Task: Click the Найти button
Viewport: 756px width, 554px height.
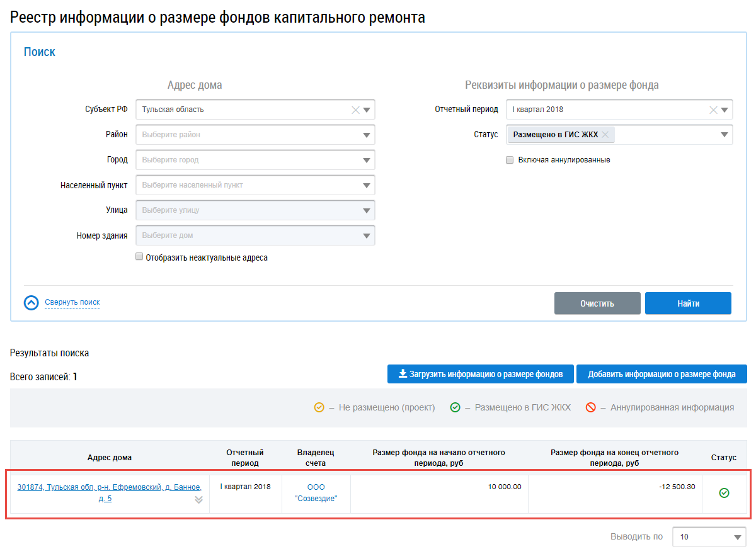Action: click(688, 303)
